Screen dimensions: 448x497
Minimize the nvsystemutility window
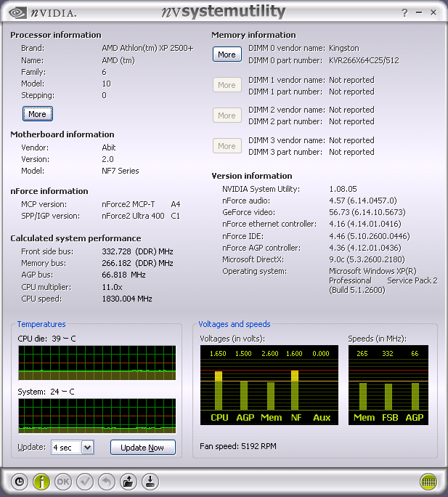(x=419, y=13)
